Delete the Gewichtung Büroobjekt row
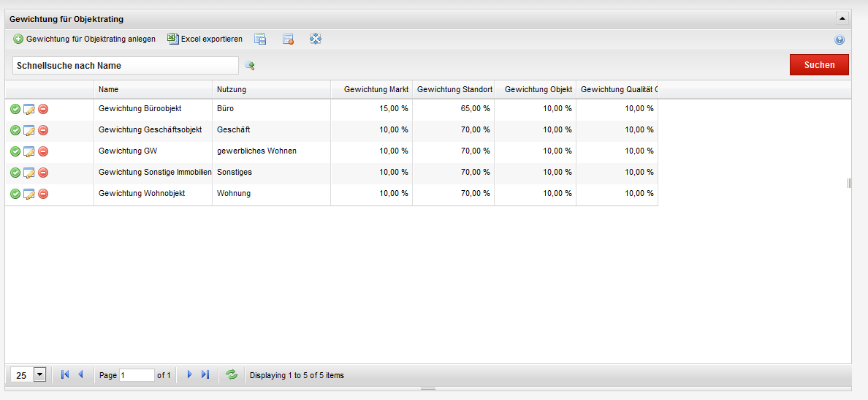Screen dimensions: 868x400 43,109
